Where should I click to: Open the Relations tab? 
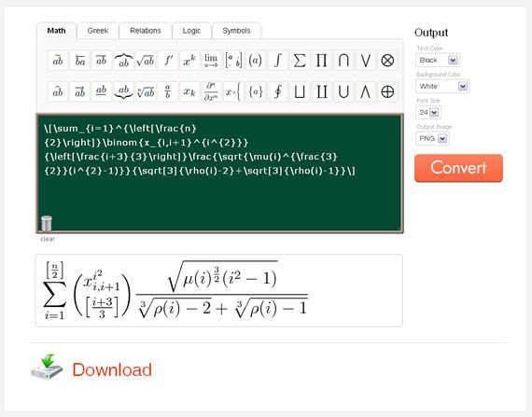click(146, 31)
